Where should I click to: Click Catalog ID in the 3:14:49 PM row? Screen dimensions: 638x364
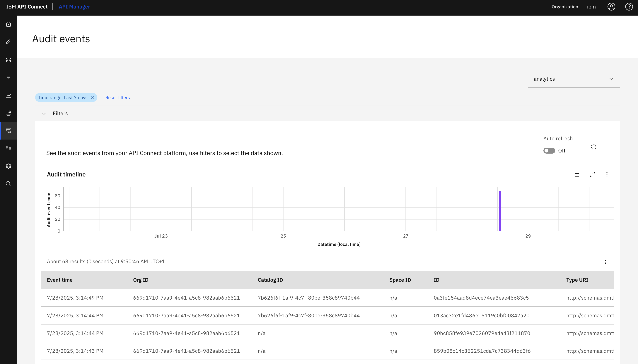click(x=309, y=298)
